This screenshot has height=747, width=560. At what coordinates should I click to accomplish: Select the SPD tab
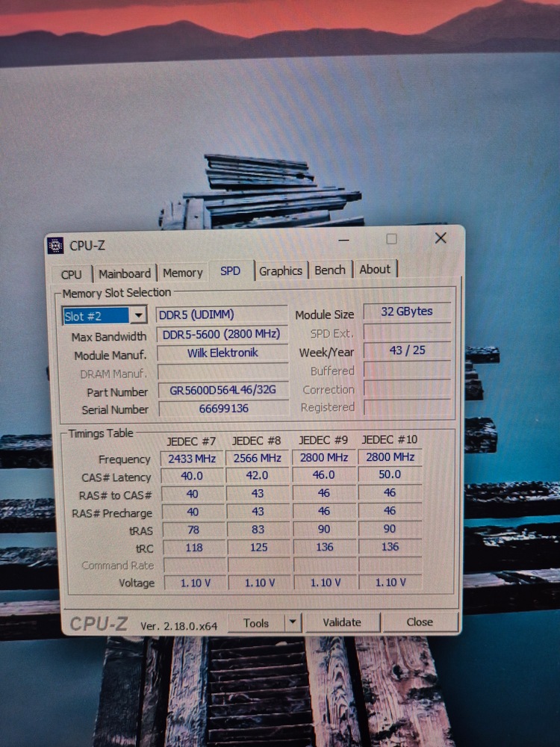(231, 271)
